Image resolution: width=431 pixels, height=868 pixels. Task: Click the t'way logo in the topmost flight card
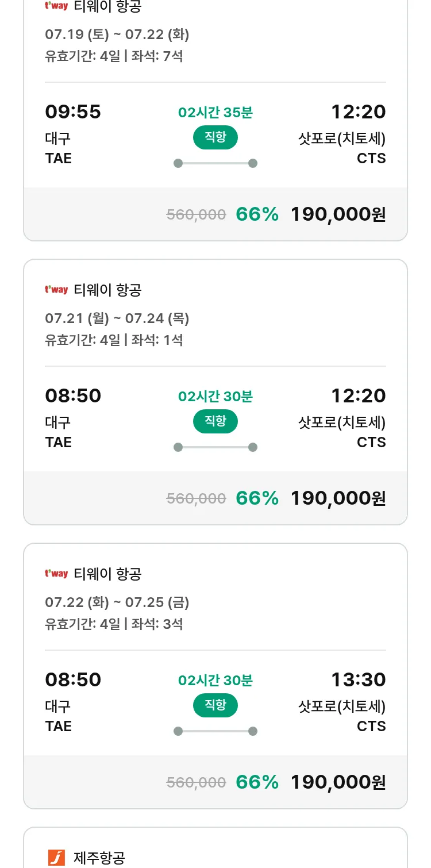(56, 6)
